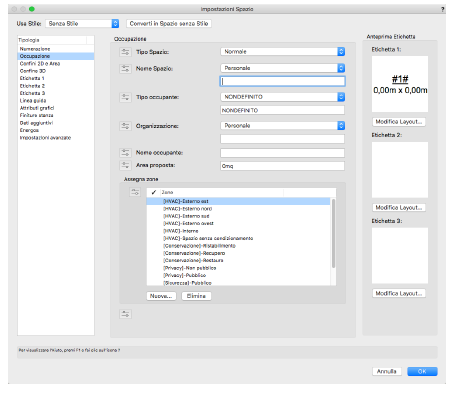Click the Annulla button
This screenshot has height=395, width=454.
coord(387,371)
